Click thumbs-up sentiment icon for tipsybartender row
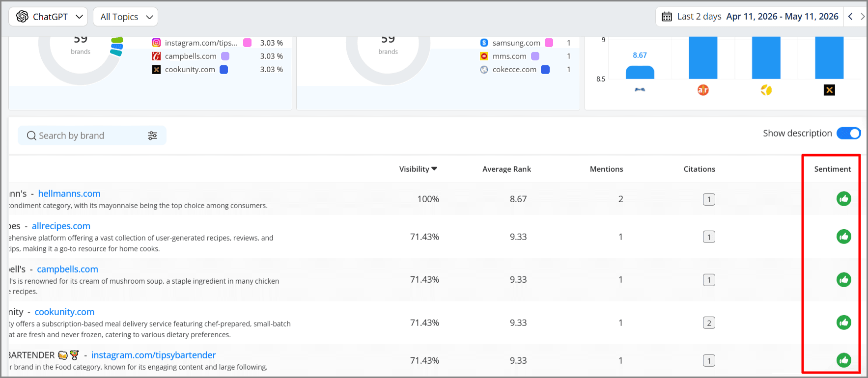The height and width of the screenshot is (378, 868). coord(844,360)
